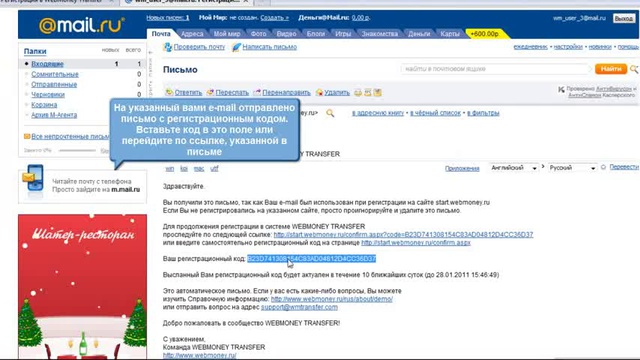Image resolution: width=640 pixels, height=360 pixels.
Task: Click the Шатер-ресторан advertisement banner
Action: point(82,286)
